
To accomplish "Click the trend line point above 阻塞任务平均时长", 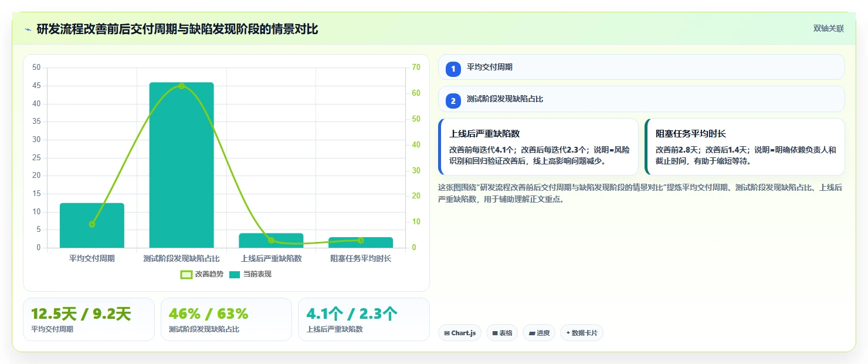I will point(361,240).
